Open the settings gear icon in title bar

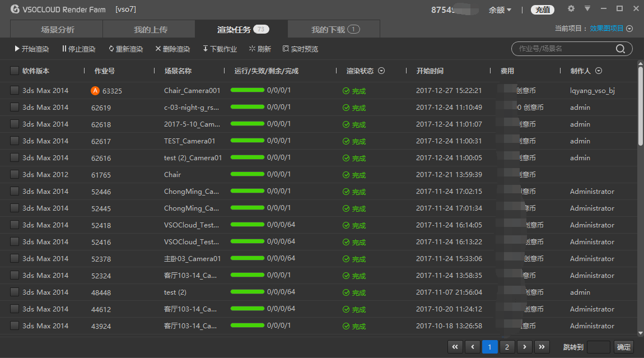(x=571, y=9)
